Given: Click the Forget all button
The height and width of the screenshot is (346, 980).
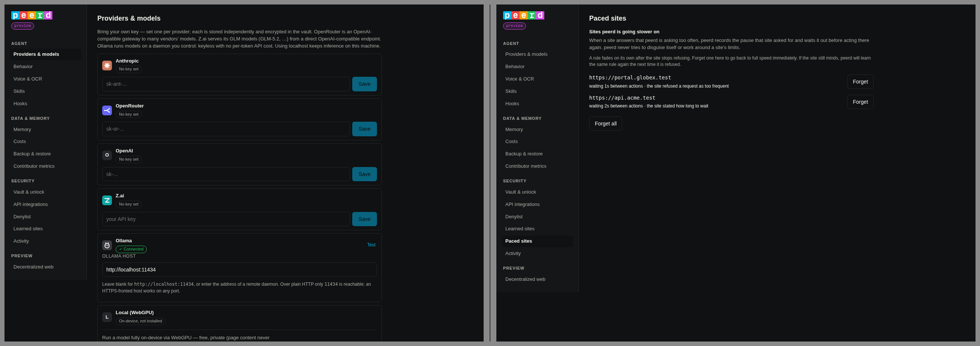Looking at the screenshot, I should coord(605,124).
